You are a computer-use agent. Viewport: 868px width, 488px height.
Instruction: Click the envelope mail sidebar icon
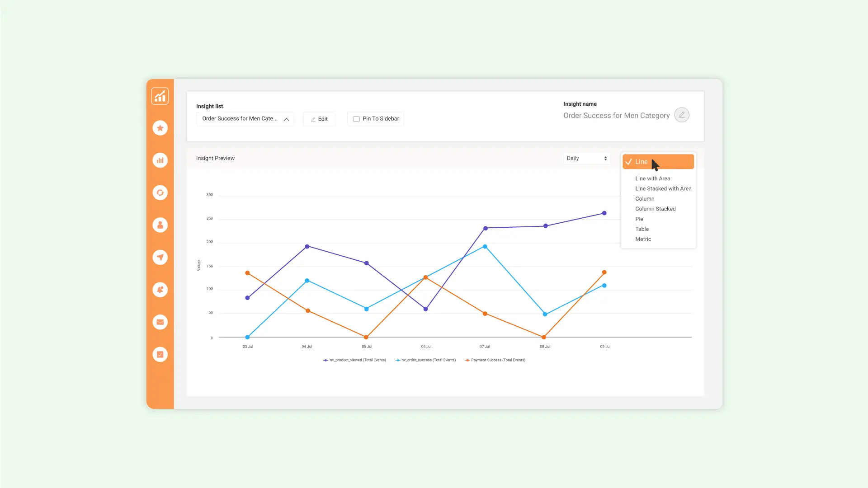click(160, 322)
